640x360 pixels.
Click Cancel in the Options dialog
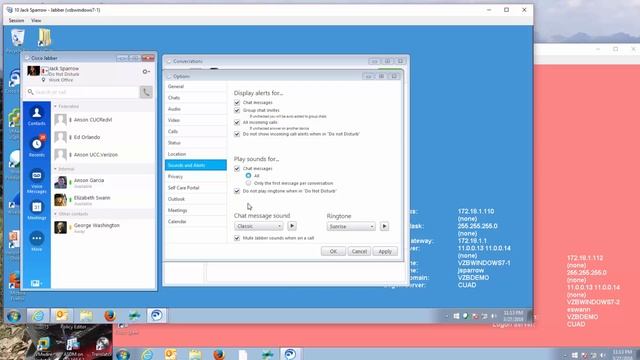click(x=359, y=251)
